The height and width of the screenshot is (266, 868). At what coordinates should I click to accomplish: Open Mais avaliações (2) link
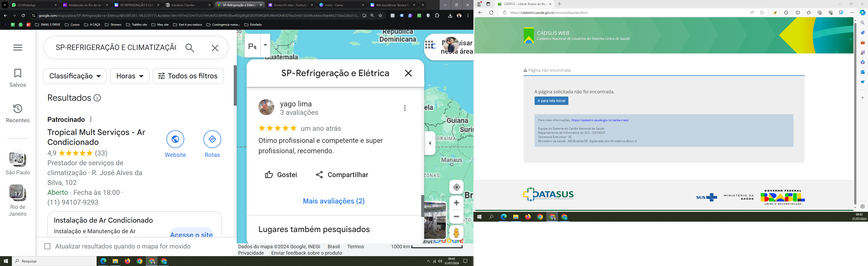[x=334, y=201]
